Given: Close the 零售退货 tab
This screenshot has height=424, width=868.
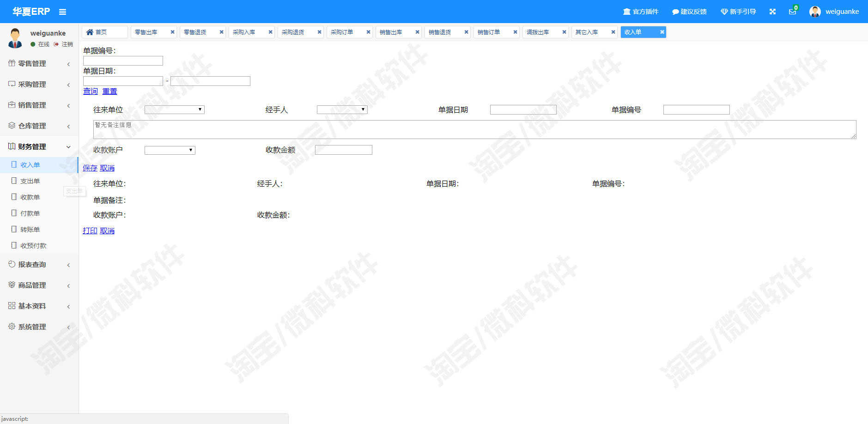Looking at the screenshot, I should (x=221, y=32).
